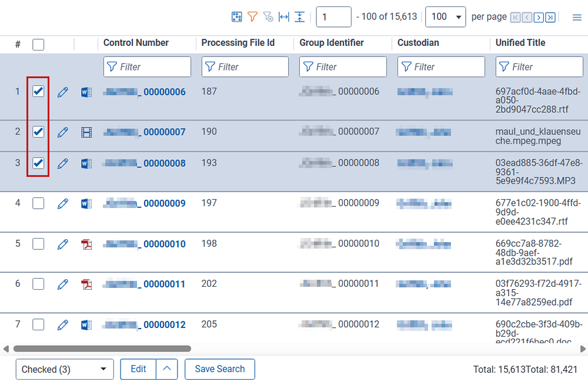Uncheck the checkbox for row 1
The width and height of the screenshot is (588, 382).
coord(38,92)
